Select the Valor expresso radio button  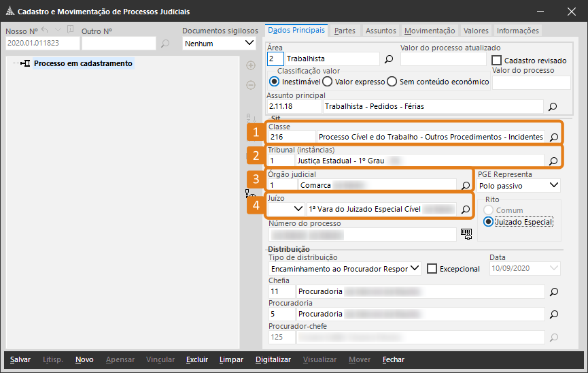(328, 82)
